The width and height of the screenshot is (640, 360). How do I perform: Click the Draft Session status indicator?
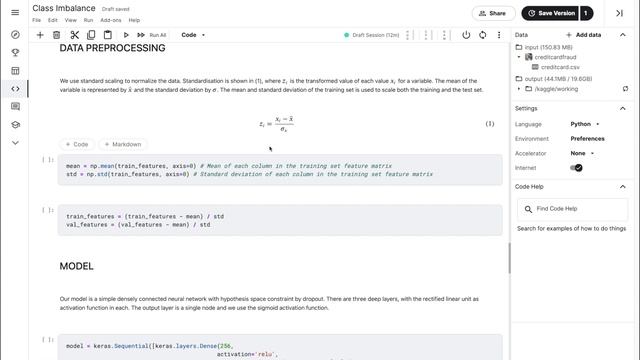tap(371, 35)
